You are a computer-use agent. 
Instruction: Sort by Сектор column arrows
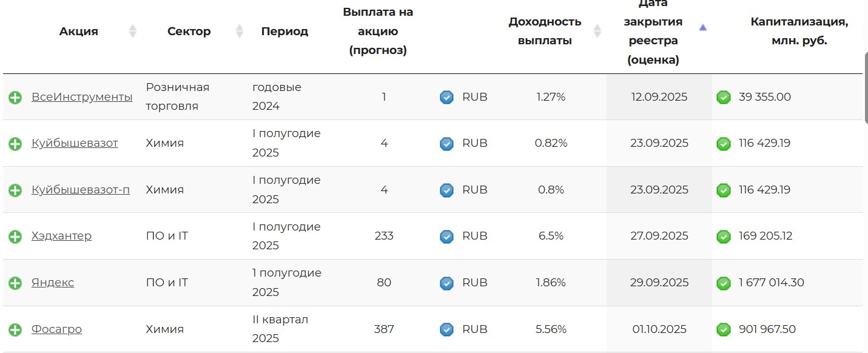[239, 32]
